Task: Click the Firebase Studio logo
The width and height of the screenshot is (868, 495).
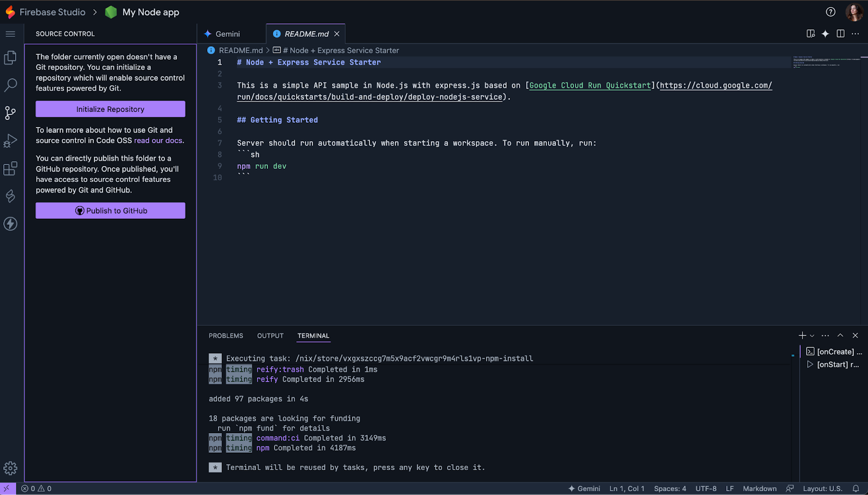Action: (10, 12)
